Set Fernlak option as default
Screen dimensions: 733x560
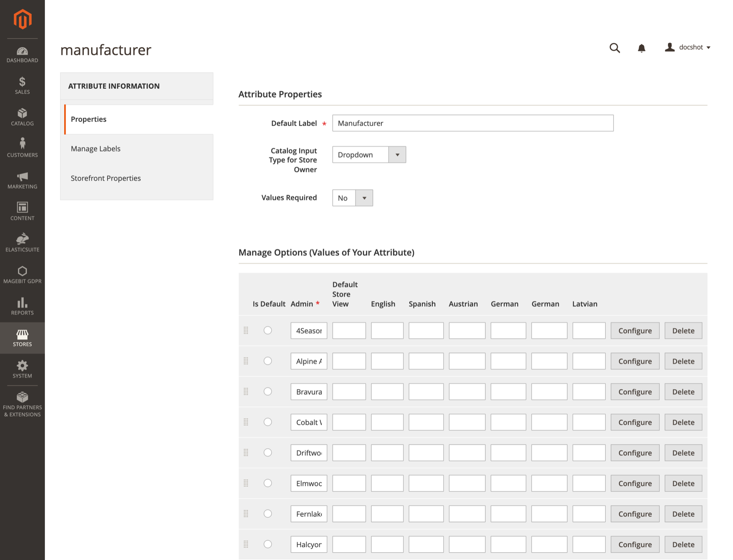click(268, 514)
